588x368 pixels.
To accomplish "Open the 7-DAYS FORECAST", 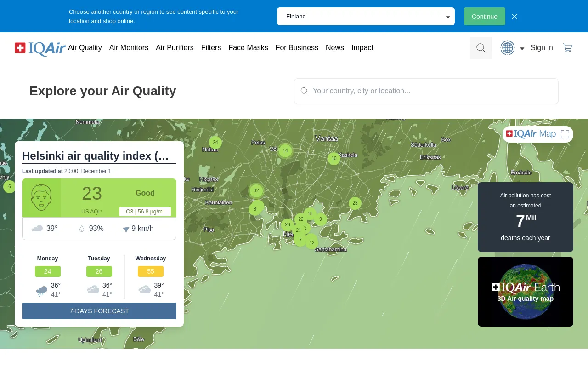I will pyautogui.click(x=99, y=311).
